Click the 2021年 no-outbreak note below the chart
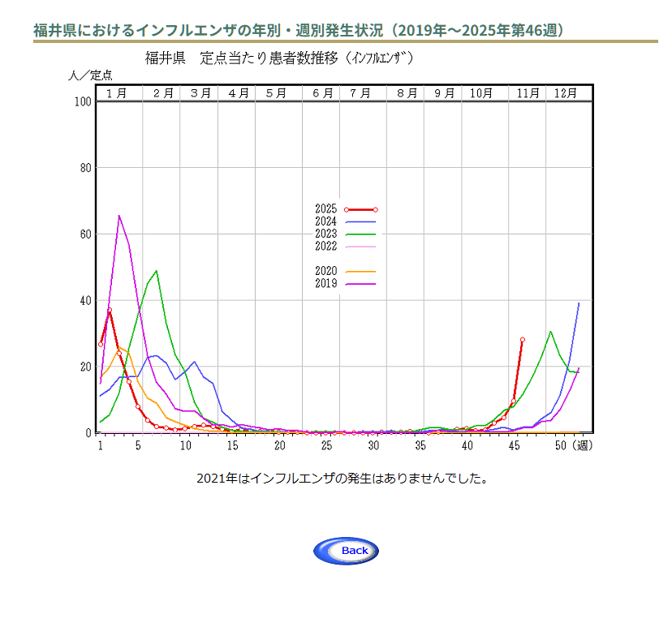672x627 pixels. tap(342, 479)
